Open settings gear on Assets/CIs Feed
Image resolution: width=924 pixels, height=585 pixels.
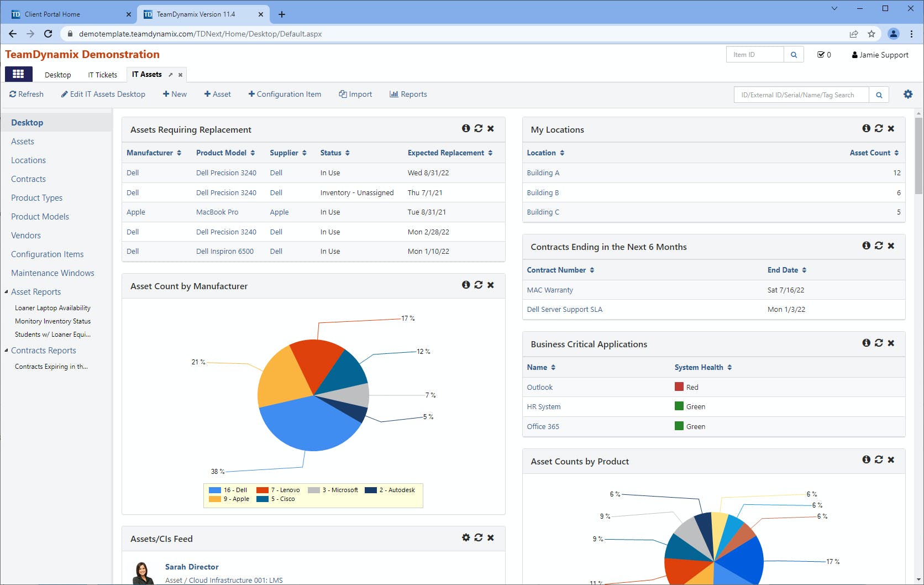click(466, 537)
